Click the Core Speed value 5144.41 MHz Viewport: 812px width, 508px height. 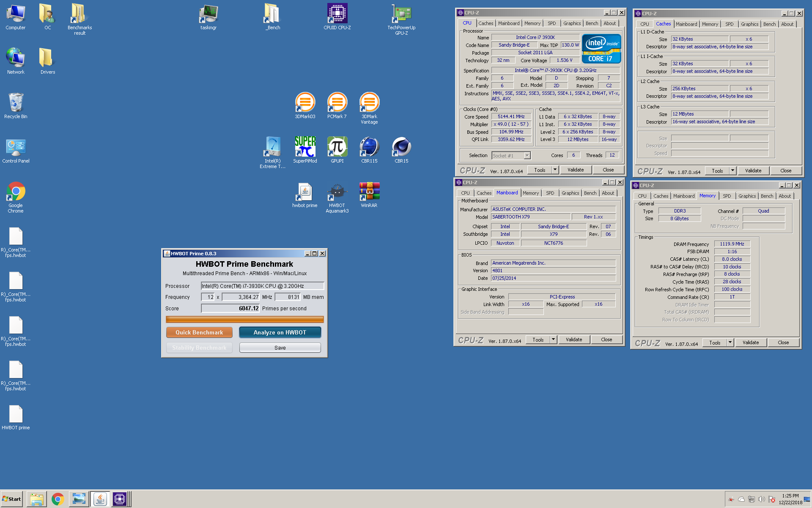pyautogui.click(x=511, y=116)
